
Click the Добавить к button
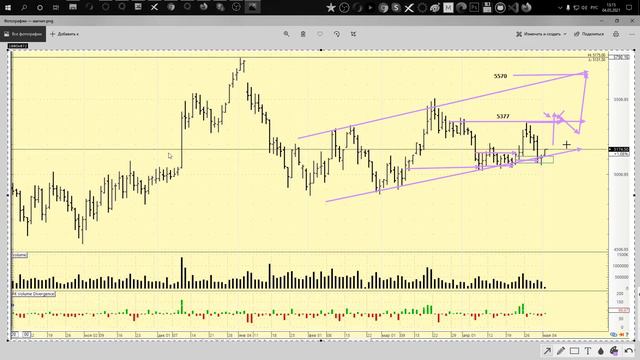pyautogui.click(x=64, y=34)
